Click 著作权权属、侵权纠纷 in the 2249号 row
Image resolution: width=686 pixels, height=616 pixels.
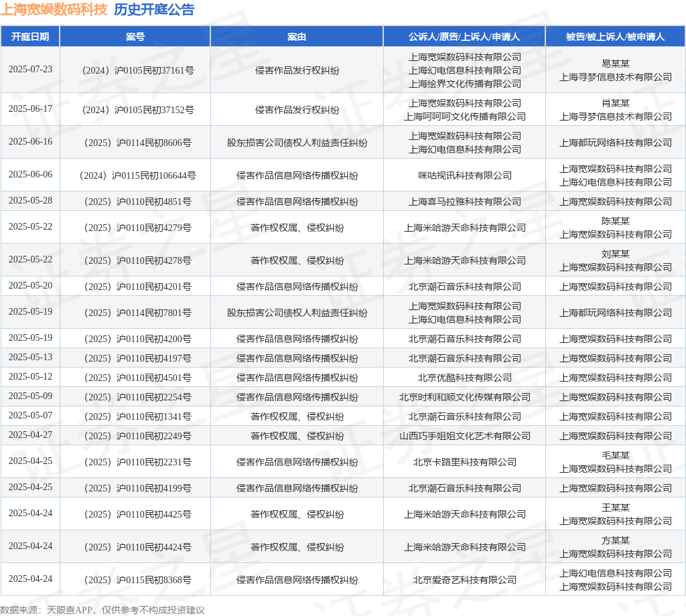pyautogui.click(x=297, y=437)
